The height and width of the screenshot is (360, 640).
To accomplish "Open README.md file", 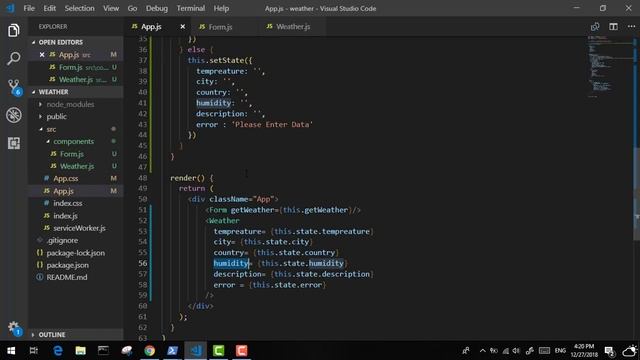I will tap(67, 278).
